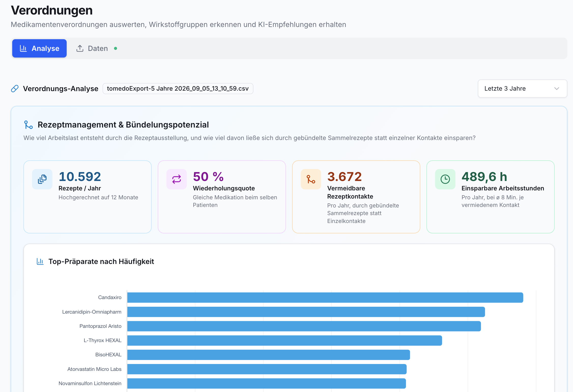Image resolution: width=573 pixels, height=392 pixels.
Task: Click the orange branch icon in Vermeidbare Rezeptkontakte card
Action: pos(311,179)
